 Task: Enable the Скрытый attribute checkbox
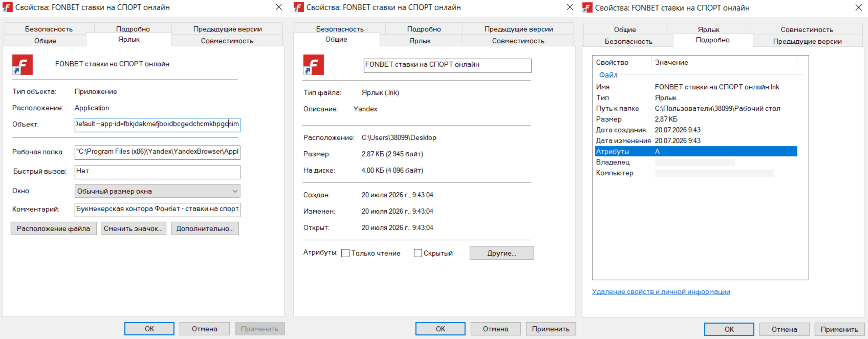click(x=418, y=253)
